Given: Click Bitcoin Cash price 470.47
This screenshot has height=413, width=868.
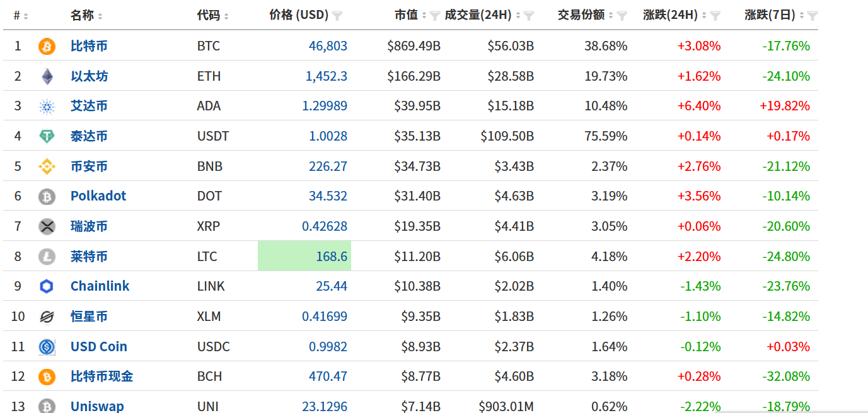Looking at the screenshot, I should [x=328, y=376].
